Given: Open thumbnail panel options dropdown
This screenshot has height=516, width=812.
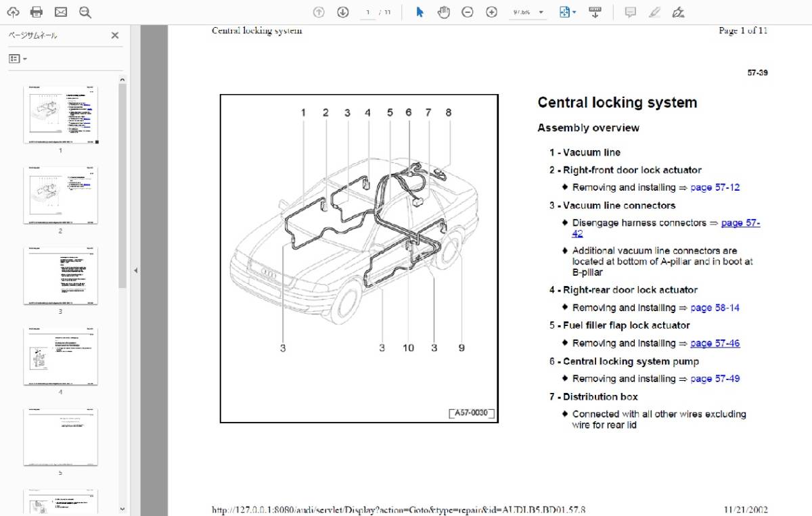Looking at the screenshot, I should [x=18, y=59].
